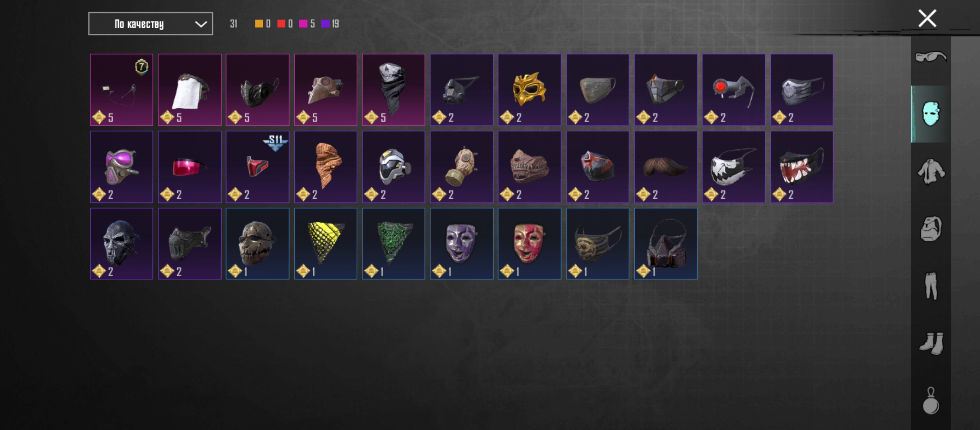
Task: Select the plague doctor beak mask
Action: (325, 90)
